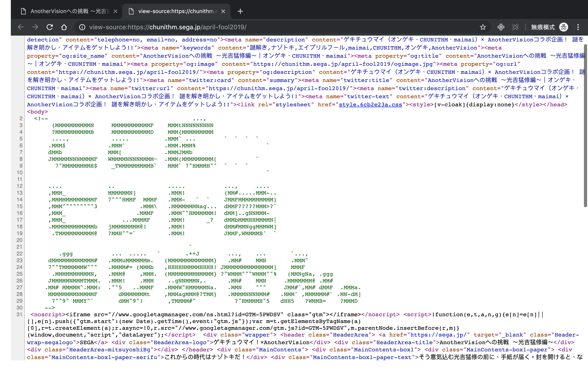Close the view-source tab
Screen dimensions: 588x373
pos(223,11)
